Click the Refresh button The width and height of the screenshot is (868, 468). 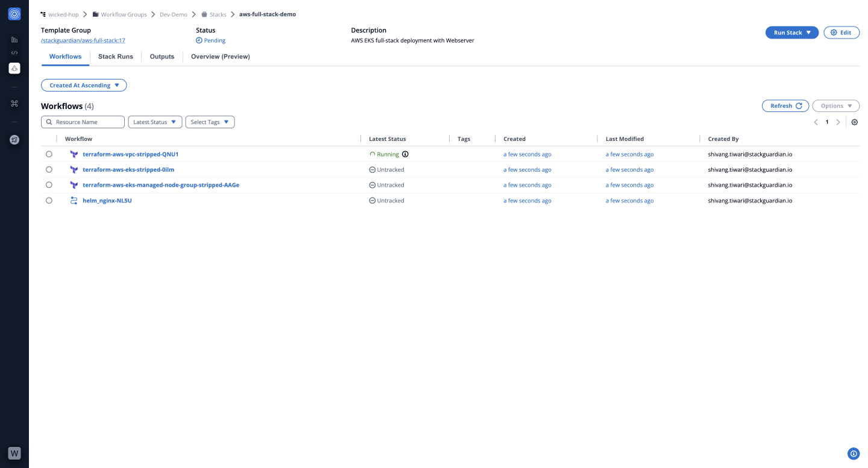click(x=785, y=106)
